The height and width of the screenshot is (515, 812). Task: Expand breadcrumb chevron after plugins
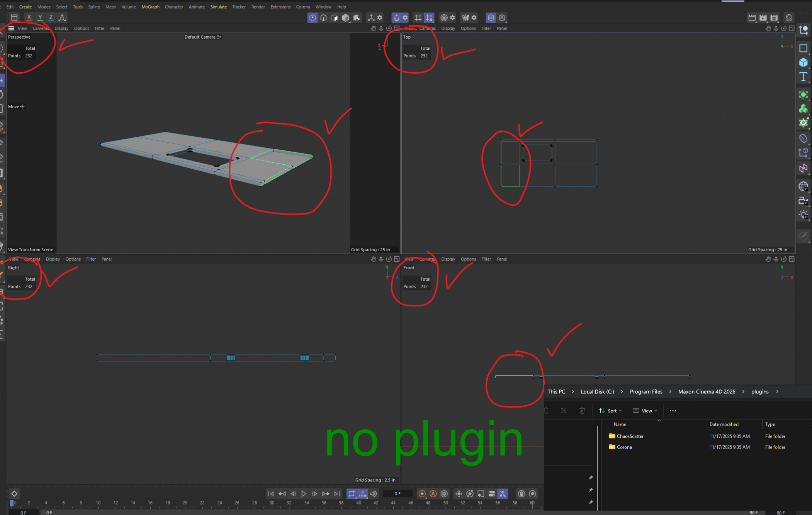777,392
